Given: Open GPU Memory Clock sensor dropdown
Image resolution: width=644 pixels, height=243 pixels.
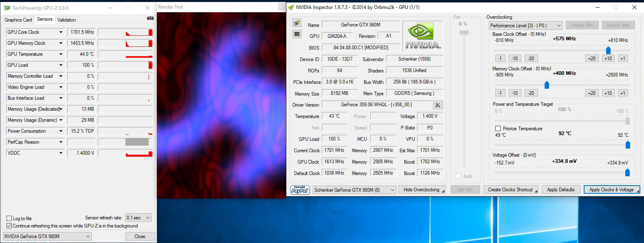Looking at the screenshot, I should pos(61,43).
